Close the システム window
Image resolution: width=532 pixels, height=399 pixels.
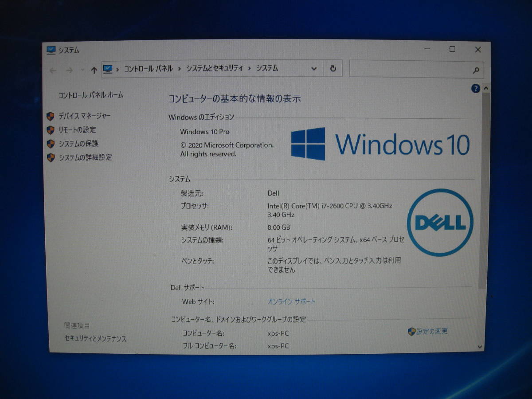[478, 50]
